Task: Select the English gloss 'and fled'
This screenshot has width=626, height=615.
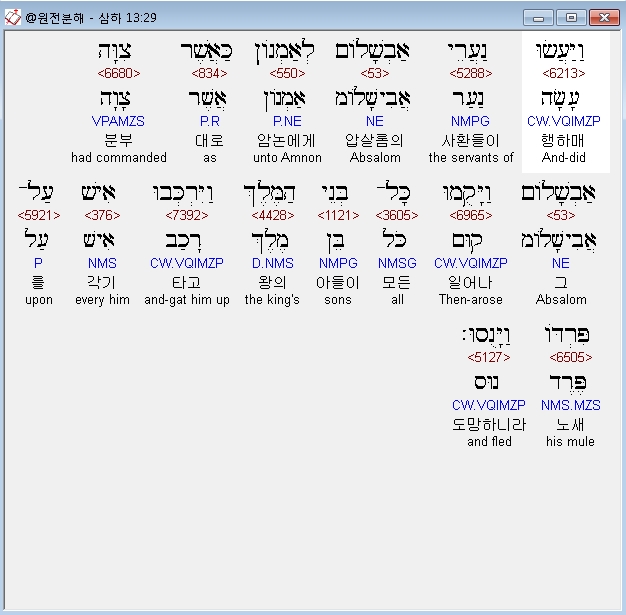Action: tap(489, 441)
